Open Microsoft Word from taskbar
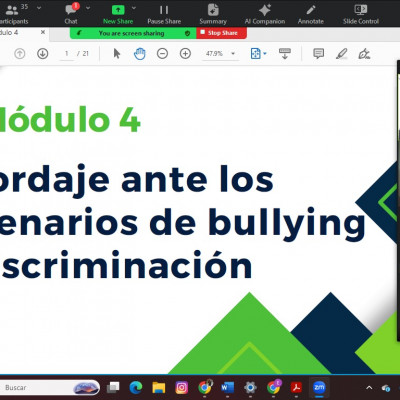 [227, 387]
